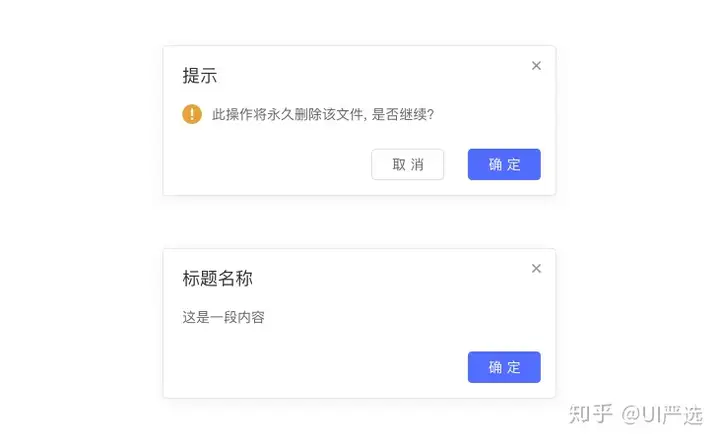720x444 pixels.
Task: Select the 这是一段内容 body text
Action: [223, 318]
